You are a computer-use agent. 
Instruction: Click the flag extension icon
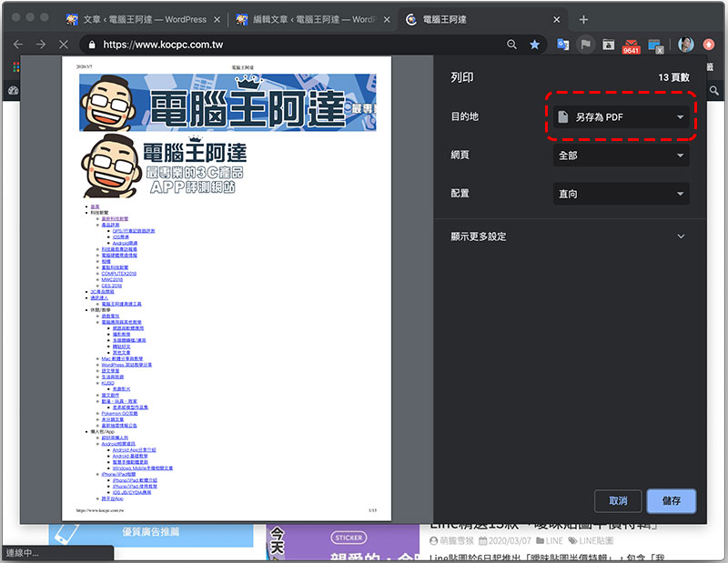click(x=586, y=45)
